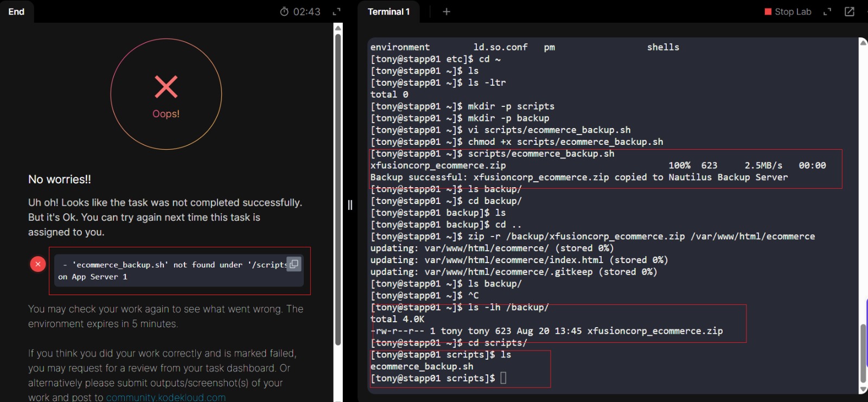
Task: Click the timer clock icon
Action: [284, 11]
